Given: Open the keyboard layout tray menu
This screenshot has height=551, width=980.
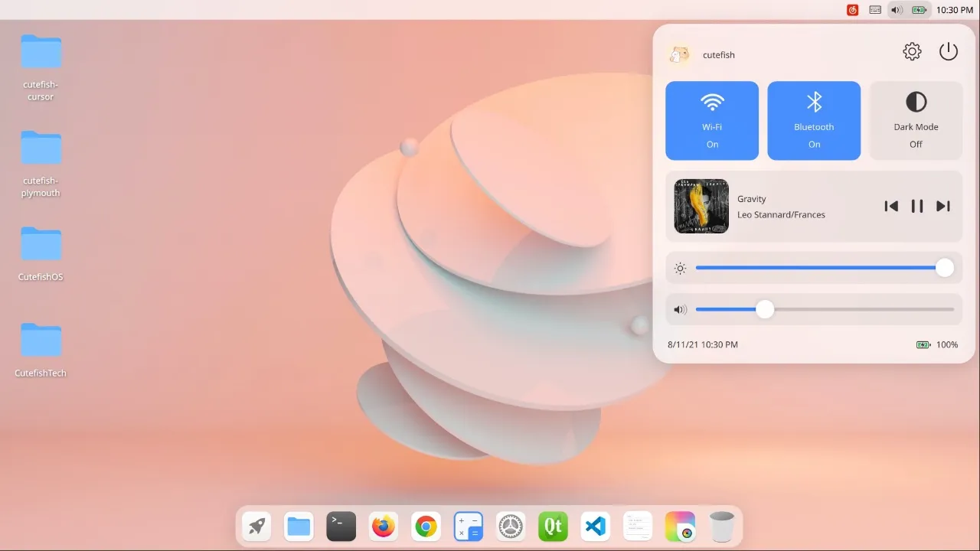Looking at the screenshot, I should (x=874, y=10).
